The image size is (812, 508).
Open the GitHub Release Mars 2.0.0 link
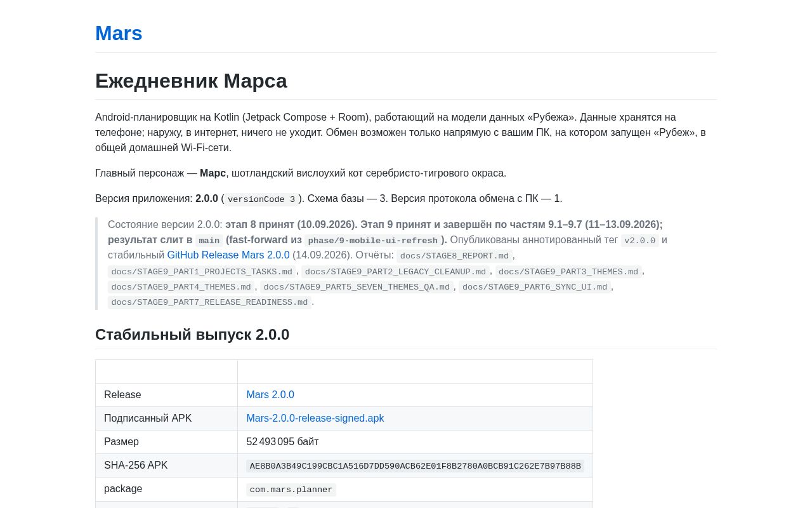(228, 255)
